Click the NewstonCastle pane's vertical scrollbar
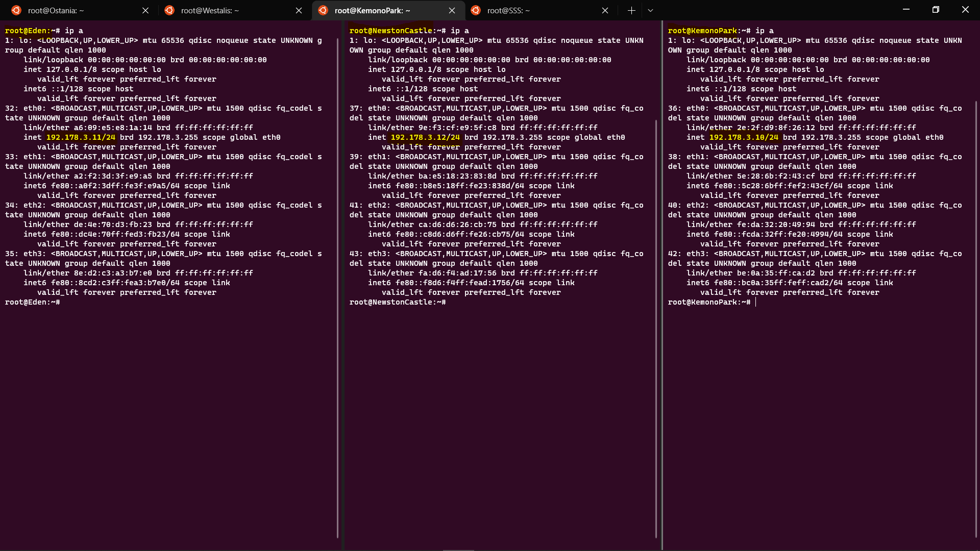The height and width of the screenshot is (551, 980). [656, 327]
